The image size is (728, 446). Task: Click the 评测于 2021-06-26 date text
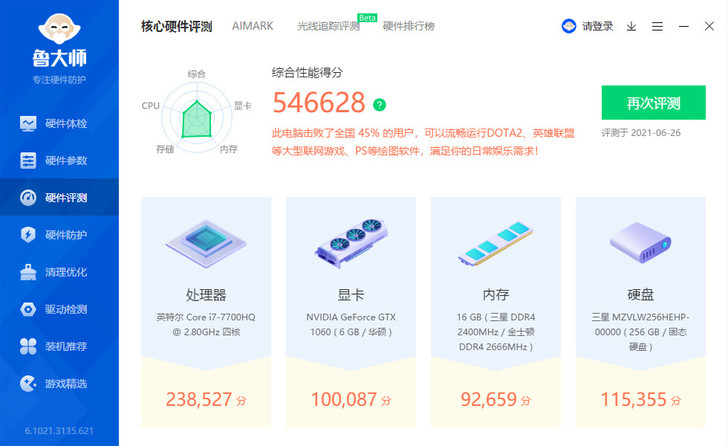(641, 133)
